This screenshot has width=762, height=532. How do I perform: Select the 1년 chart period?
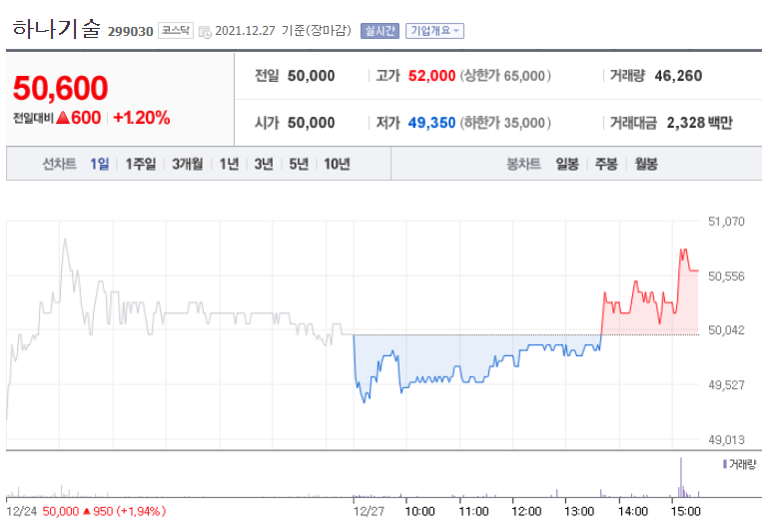(x=229, y=165)
